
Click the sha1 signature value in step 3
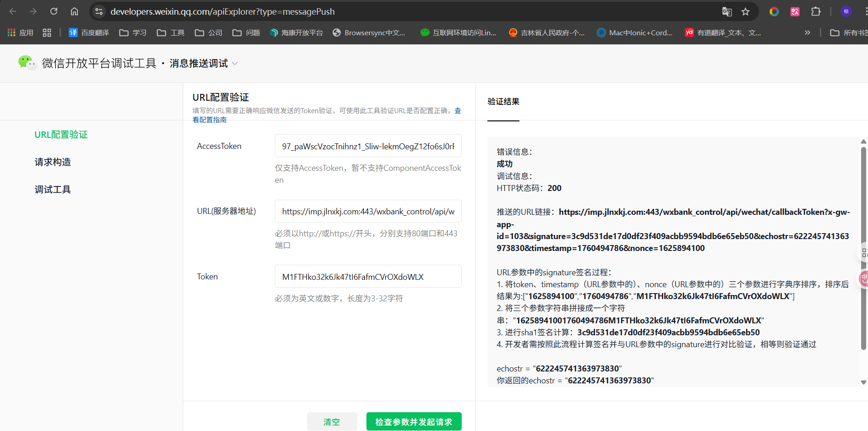[668, 333]
